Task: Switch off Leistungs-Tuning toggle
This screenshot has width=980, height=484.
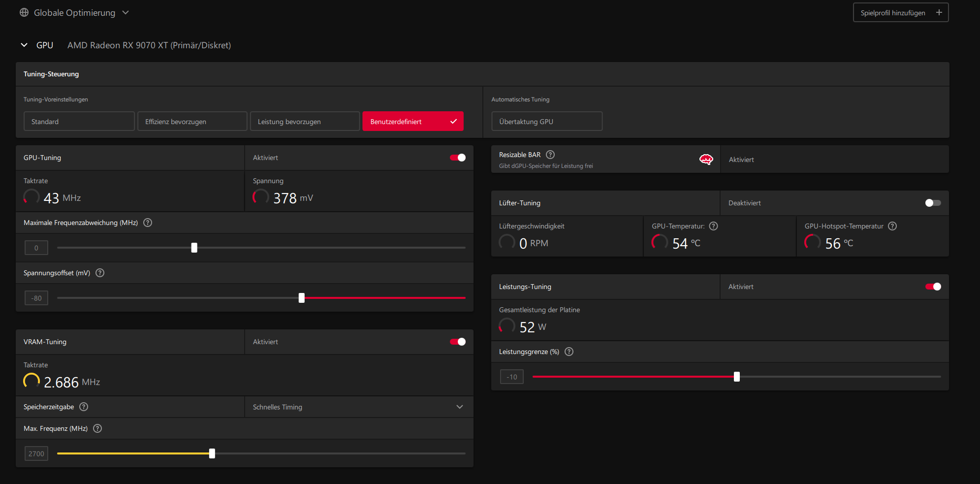Action: pos(933,287)
